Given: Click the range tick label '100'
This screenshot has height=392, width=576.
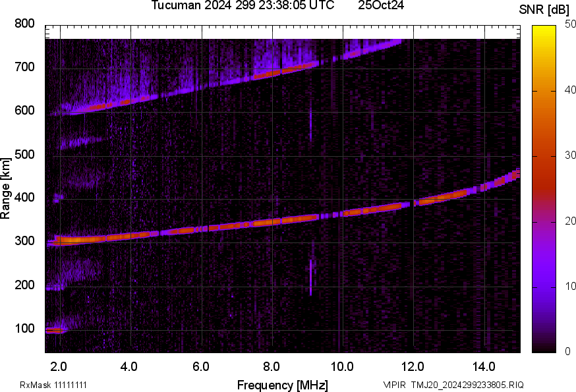Looking at the screenshot, I should 24,329.
